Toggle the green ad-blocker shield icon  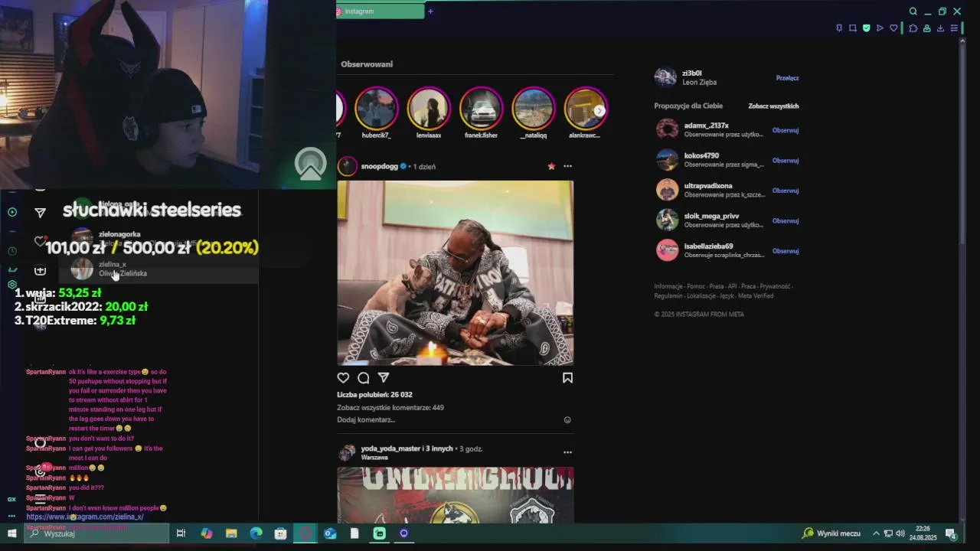866,28
